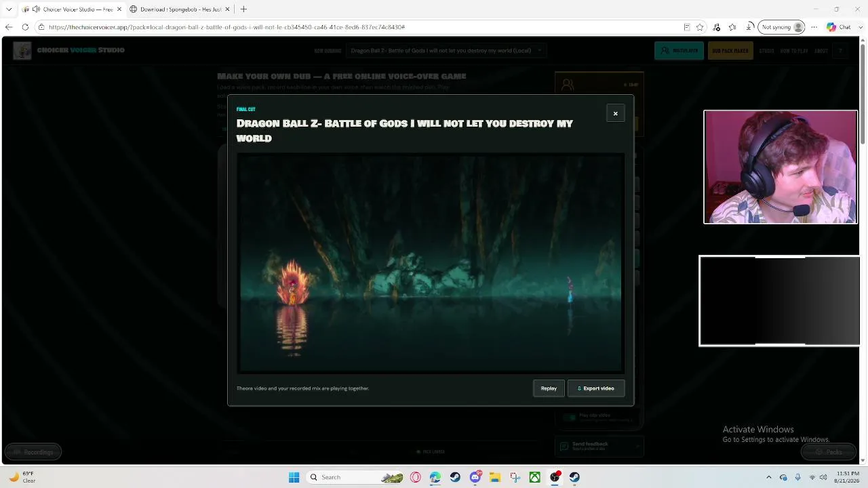Screen dimensions: 868x488
Task: Open Discord from the taskbar
Action: click(475, 477)
